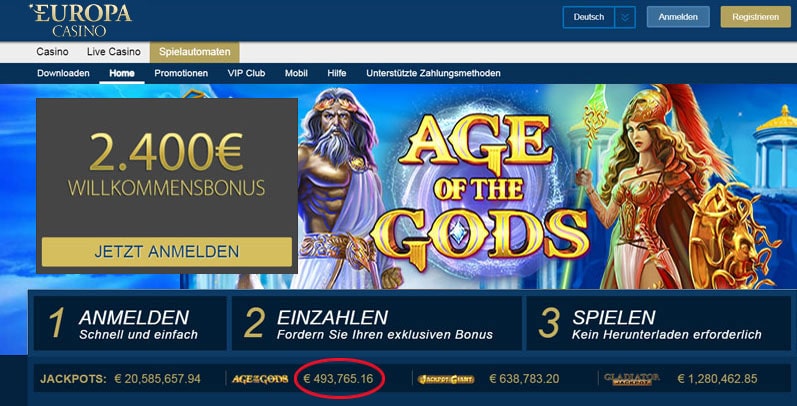Open the Mobil menu link

point(296,73)
